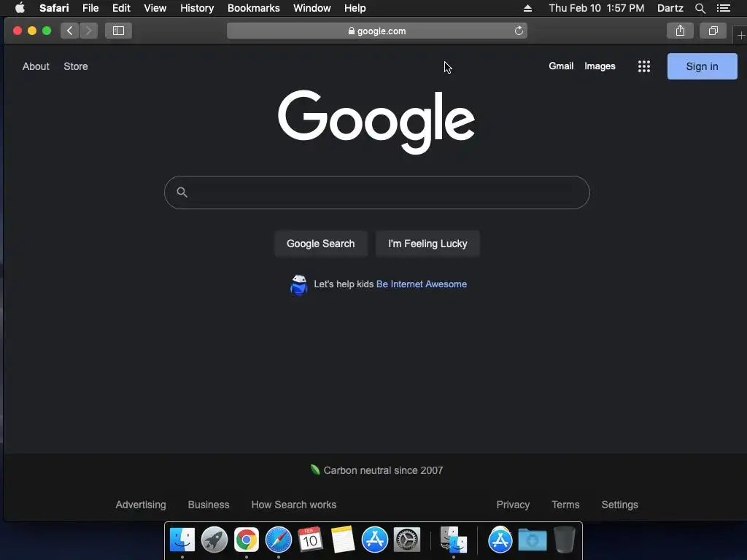Open the Help menu
This screenshot has width=747, height=560.
(355, 8)
